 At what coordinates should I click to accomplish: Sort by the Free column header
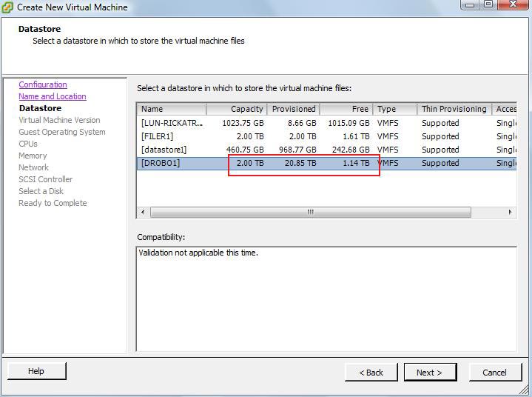coord(346,109)
